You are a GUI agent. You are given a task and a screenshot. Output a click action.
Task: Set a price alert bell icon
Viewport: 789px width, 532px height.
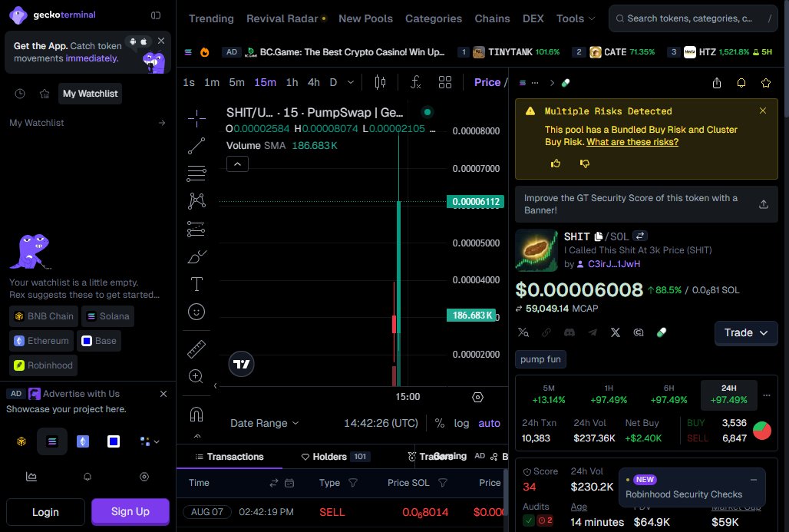[741, 83]
